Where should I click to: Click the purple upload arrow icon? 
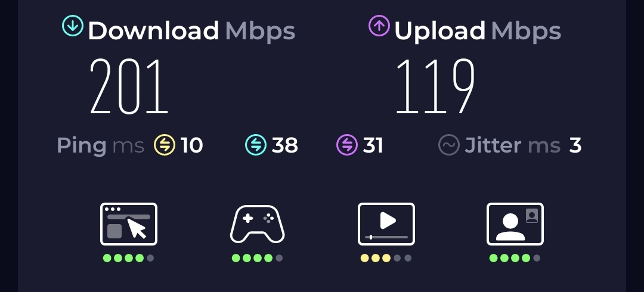(379, 26)
